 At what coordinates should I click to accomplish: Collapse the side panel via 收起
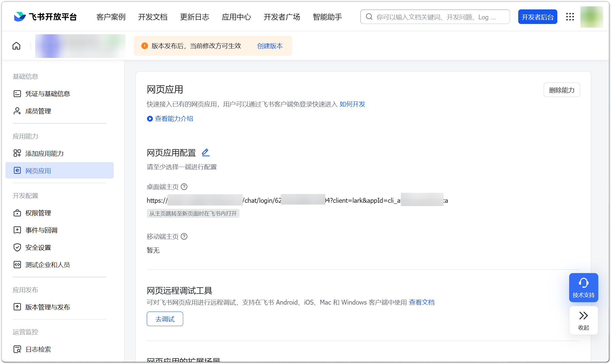click(x=583, y=320)
